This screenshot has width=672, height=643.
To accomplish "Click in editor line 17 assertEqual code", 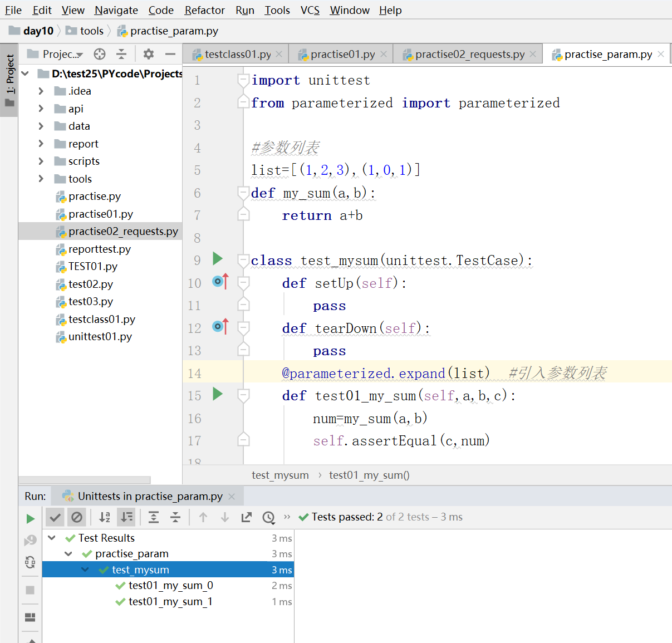I will pyautogui.click(x=401, y=441).
